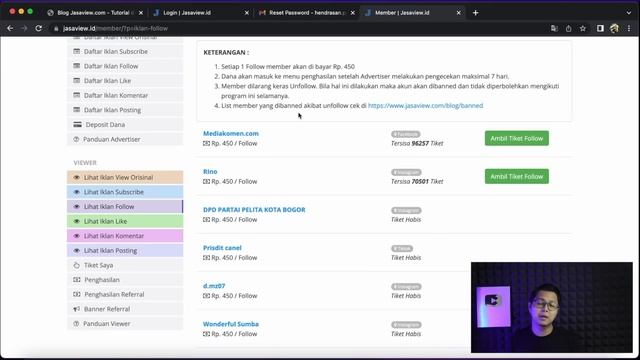Open Penghasilan Referral in sidebar

125,294
